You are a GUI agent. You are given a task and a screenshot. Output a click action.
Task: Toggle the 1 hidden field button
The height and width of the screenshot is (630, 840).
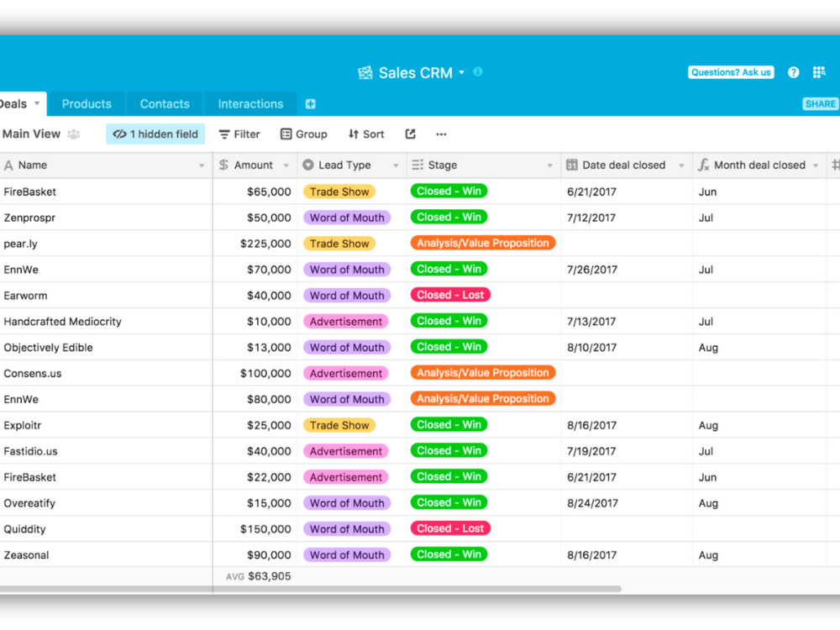tap(155, 134)
